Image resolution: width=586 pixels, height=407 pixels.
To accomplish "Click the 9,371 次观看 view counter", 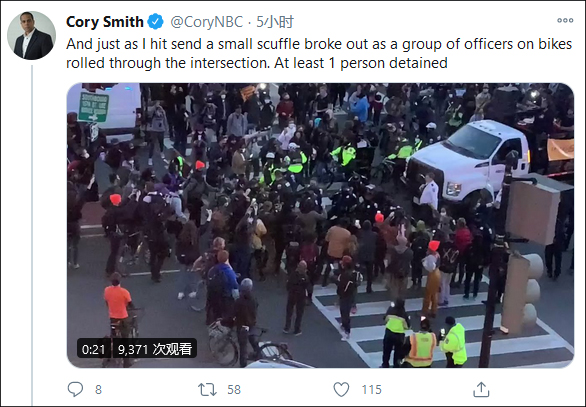I will click(155, 349).
